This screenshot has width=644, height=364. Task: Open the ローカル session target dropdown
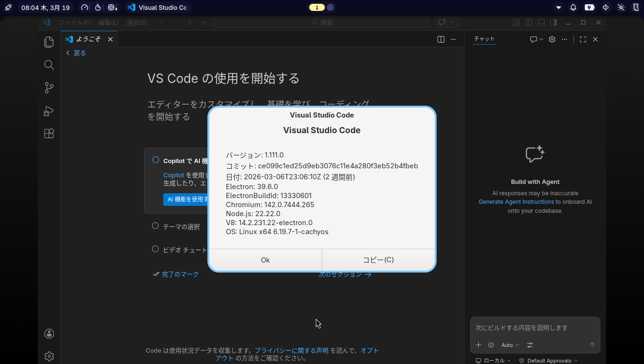tap(493, 361)
